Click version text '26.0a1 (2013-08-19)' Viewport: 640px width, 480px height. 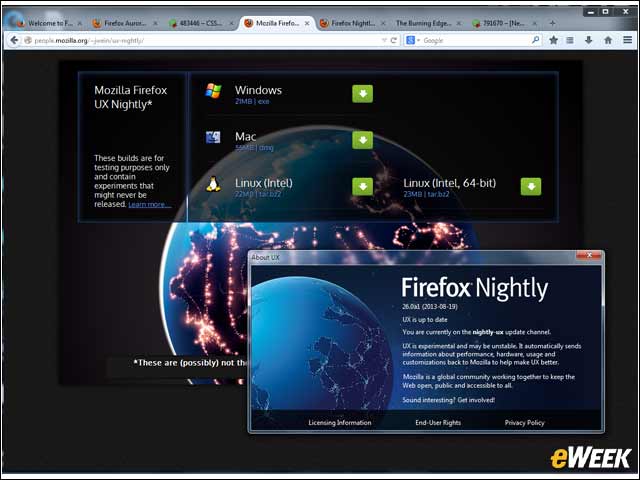tap(430, 306)
